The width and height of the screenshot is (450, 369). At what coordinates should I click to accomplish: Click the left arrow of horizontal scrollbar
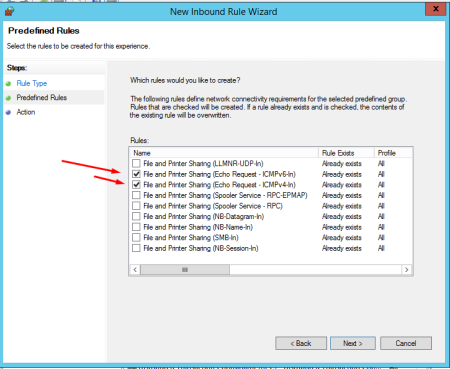tap(135, 270)
